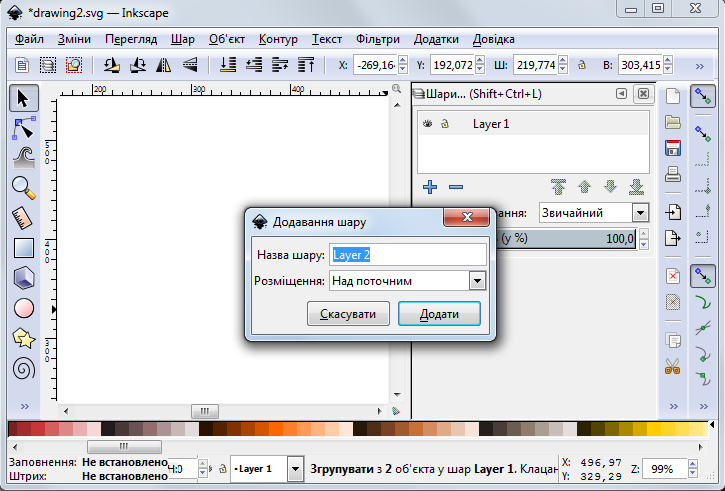The image size is (725, 491).
Task: Choose the Zoom magnifier tool
Action: pyautogui.click(x=24, y=186)
